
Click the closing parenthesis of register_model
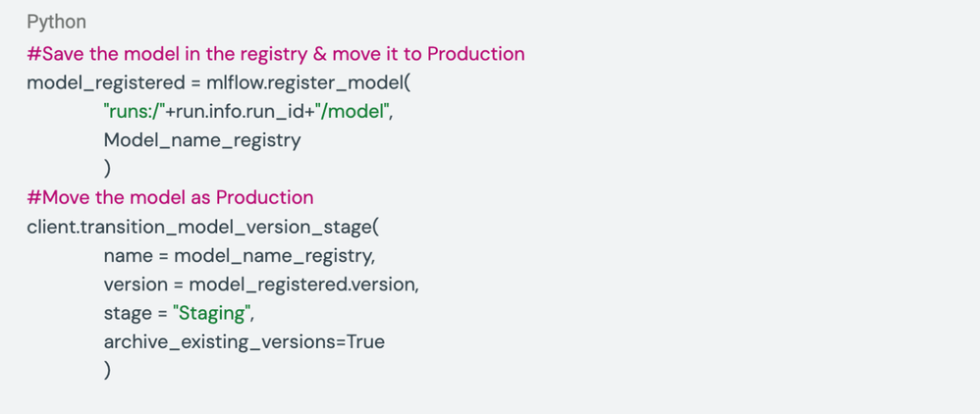tap(107, 169)
